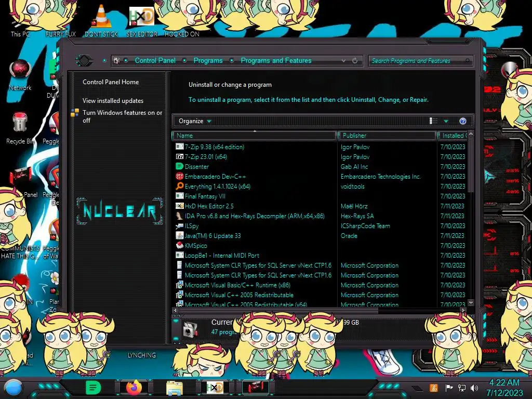Sort by Publisher column header
The width and height of the screenshot is (532, 399).
388,136
